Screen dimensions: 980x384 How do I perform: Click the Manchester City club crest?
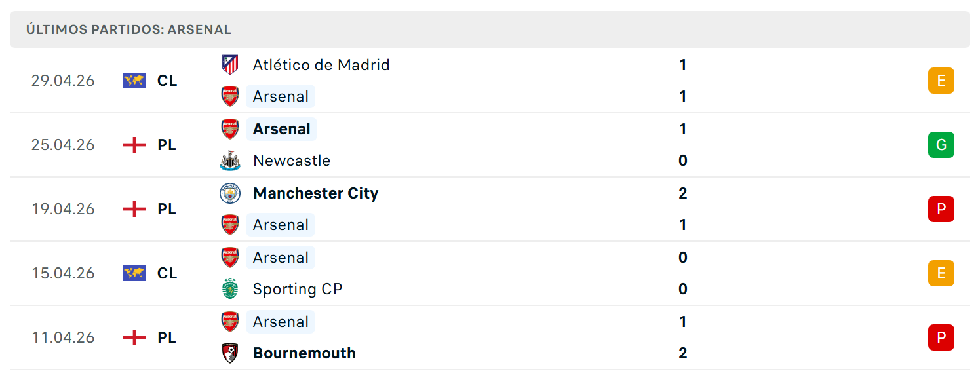click(x=230, y=193)
